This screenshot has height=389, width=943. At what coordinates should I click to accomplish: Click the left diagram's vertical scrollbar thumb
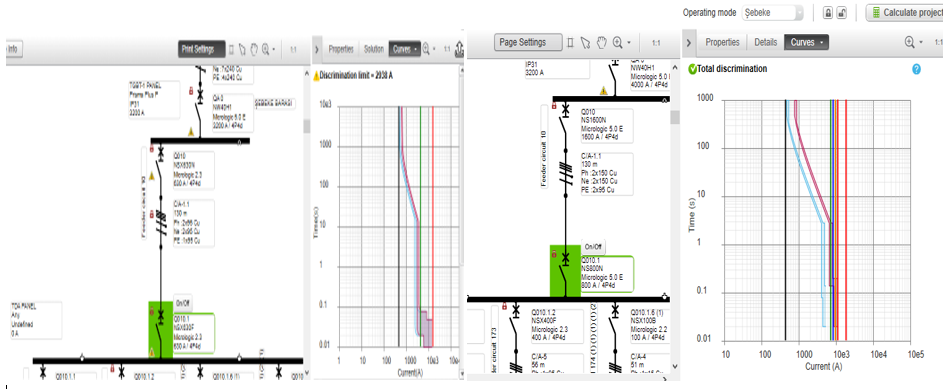306,126
